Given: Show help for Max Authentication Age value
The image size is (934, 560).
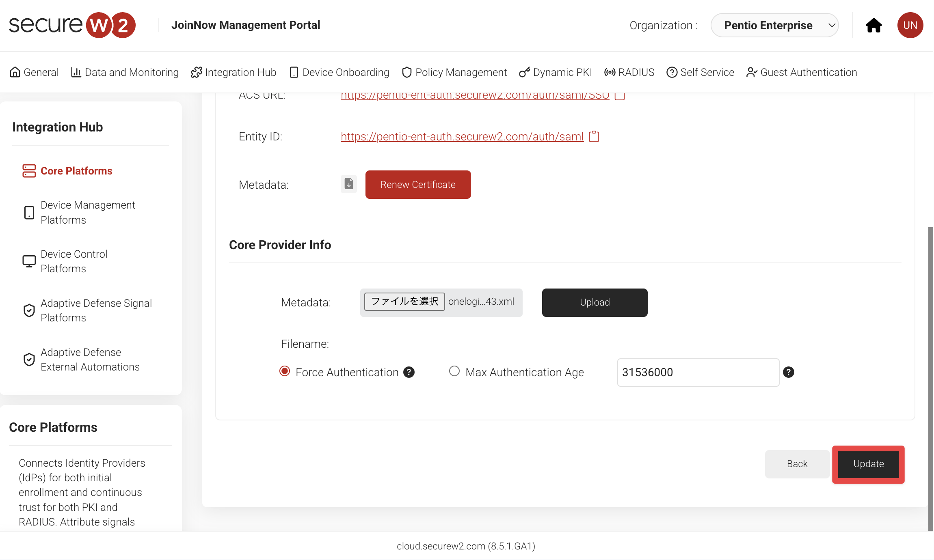Looking at the screenshot, I should (x=789, y=372).
